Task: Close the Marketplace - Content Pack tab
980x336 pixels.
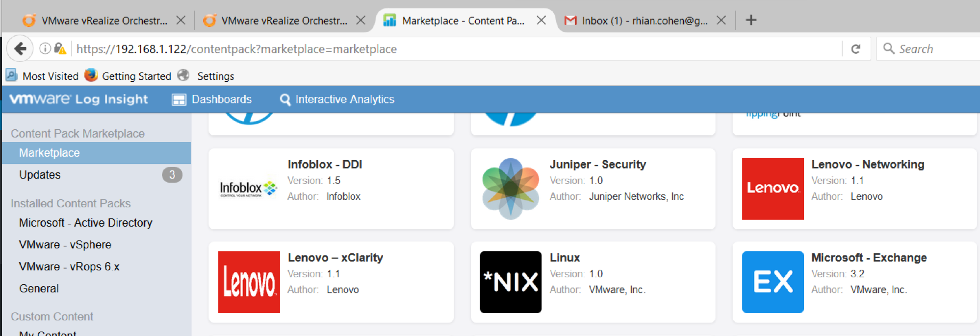Action: (542, 20)
